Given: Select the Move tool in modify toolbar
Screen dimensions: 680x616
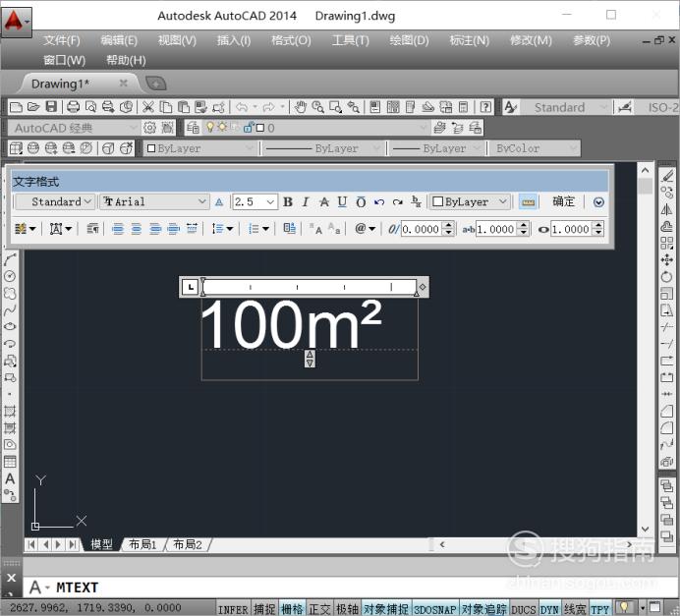Looking at the screenshot, I should 666,259.
